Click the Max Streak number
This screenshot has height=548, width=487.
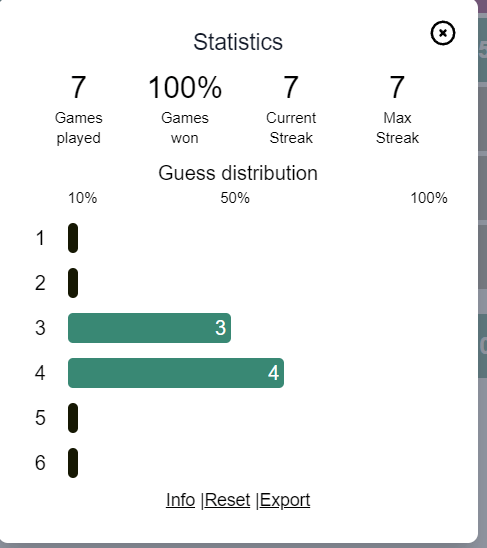point(397,87)
